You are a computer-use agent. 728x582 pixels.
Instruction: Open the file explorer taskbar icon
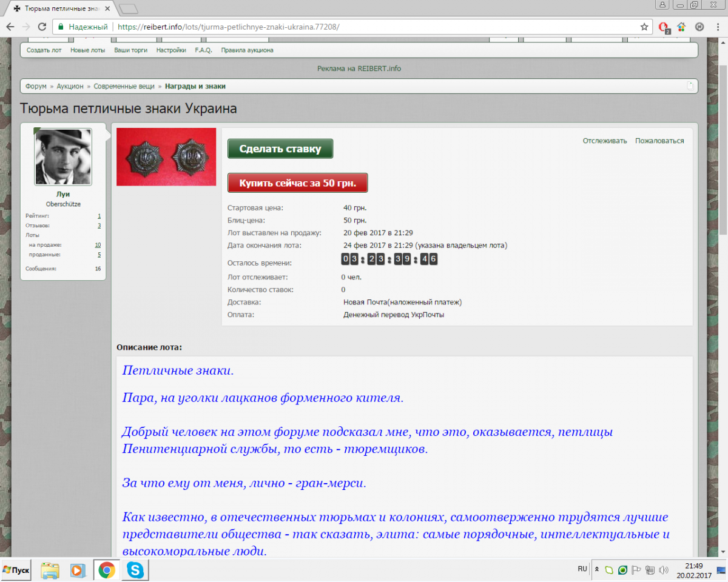(x=50, y=570)
